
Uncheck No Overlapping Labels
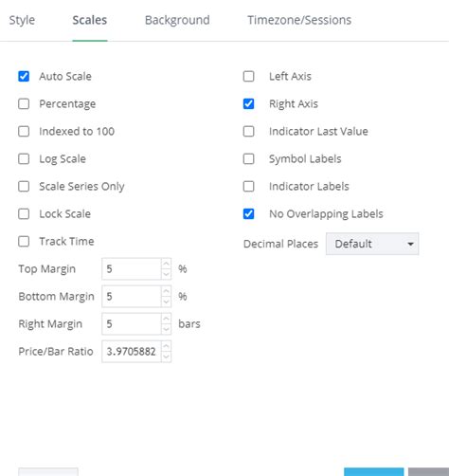click(x=248, y=213)
